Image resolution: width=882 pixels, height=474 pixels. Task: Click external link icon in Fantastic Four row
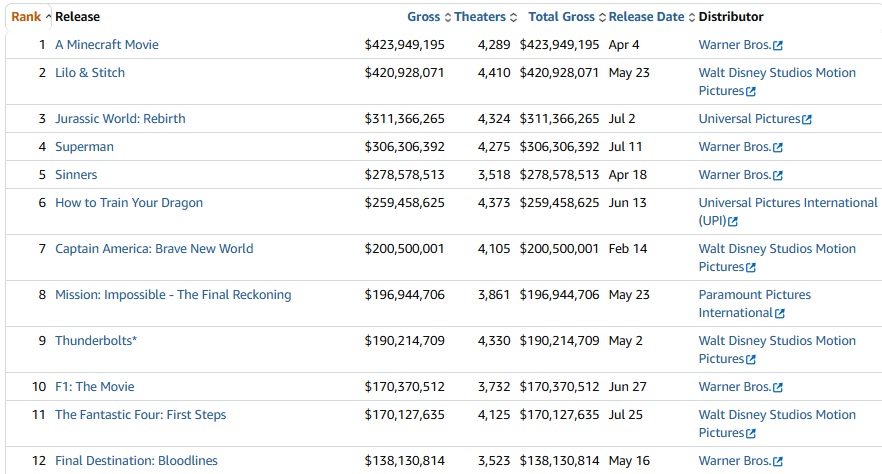pyautogui.click(x=751, y=434)
